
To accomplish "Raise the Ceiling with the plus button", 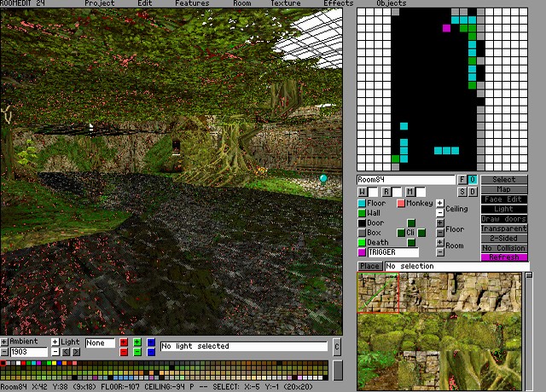I will pos(439,204).
